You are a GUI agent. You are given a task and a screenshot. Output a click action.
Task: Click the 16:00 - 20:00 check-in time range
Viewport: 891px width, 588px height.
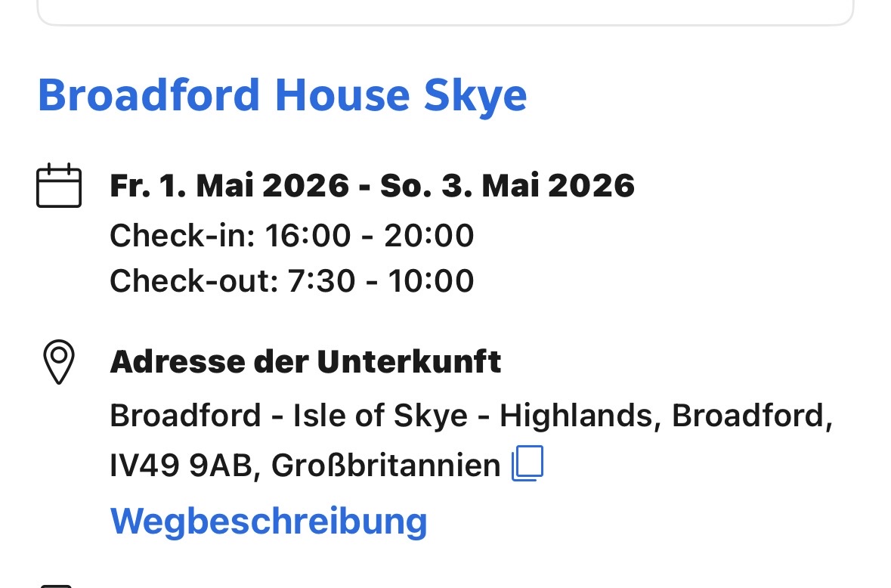(x=370, y=235)
